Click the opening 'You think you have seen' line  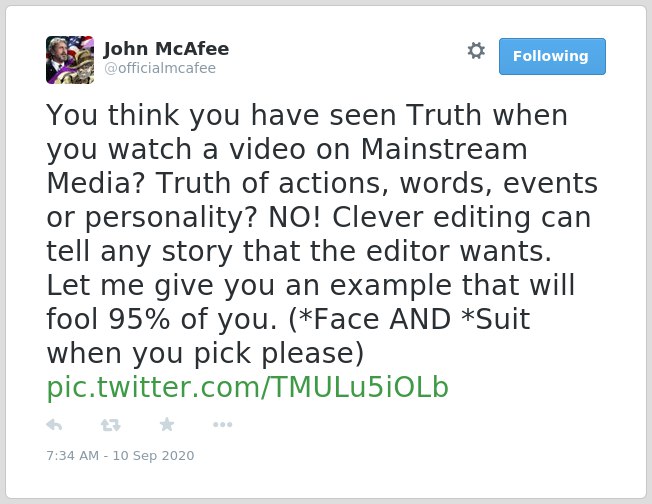click(x=221, y=115)
